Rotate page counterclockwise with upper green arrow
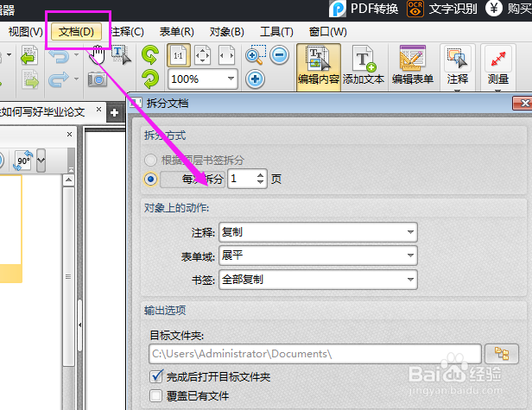 (150, 55)
